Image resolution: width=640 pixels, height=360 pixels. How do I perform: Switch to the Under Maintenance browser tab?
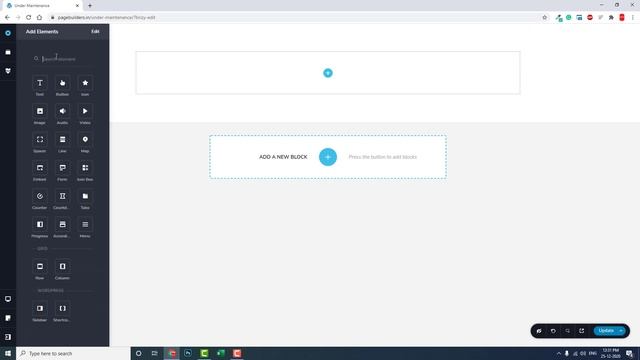tap(41, 6)
